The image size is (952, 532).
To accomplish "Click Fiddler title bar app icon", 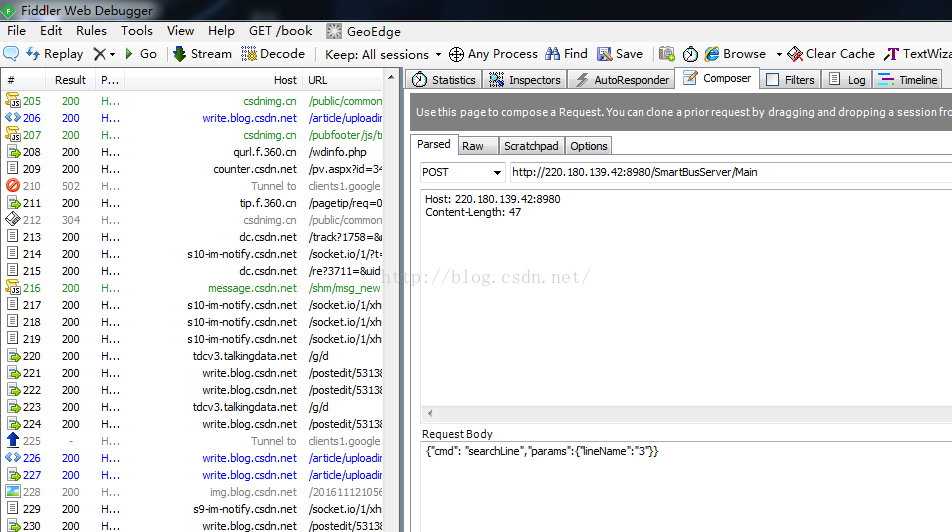I will [8, 11].
